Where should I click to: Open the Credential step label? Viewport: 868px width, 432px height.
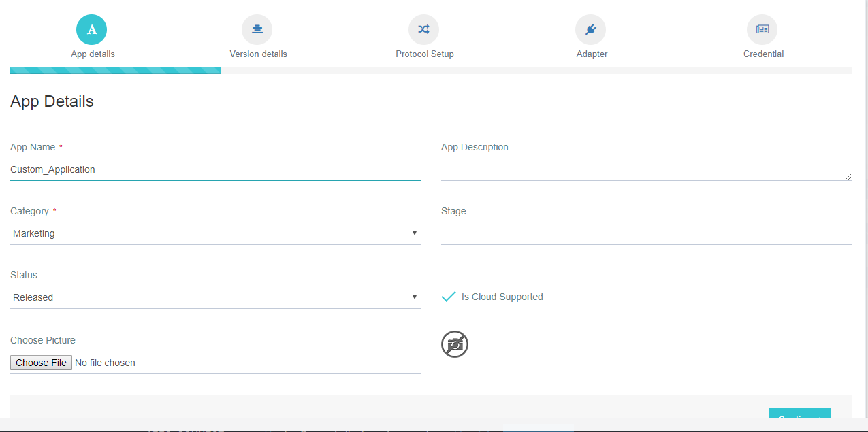point(762,53)
